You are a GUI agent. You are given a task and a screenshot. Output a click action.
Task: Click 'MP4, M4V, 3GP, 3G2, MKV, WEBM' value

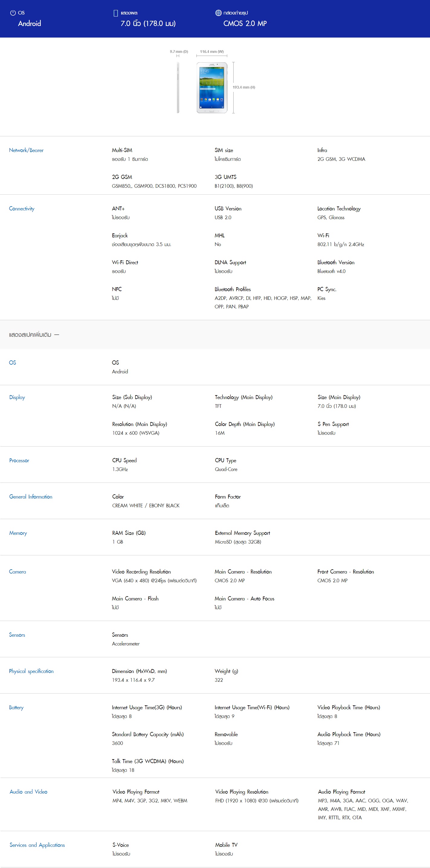[x=150, y=801]
